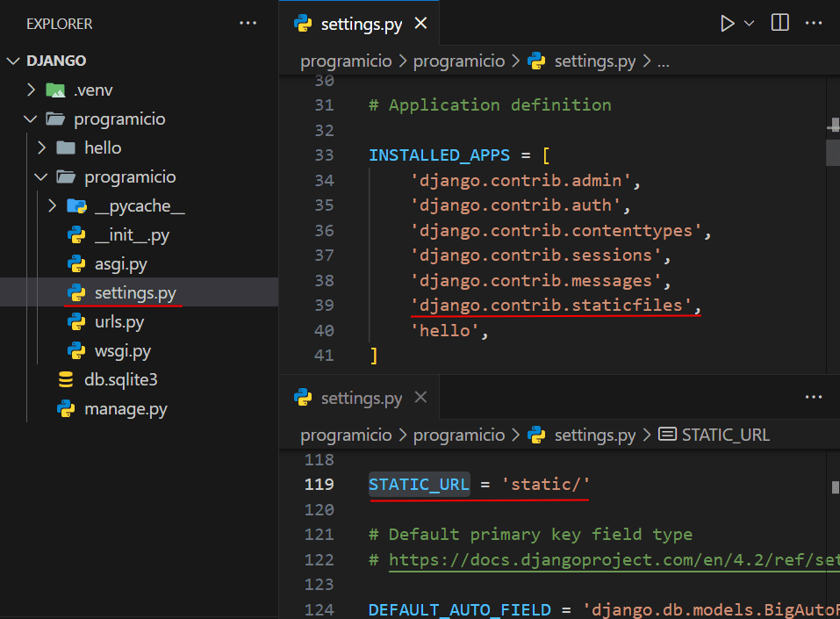Expand the __pycache__ folder chevron

coord(52,205)
